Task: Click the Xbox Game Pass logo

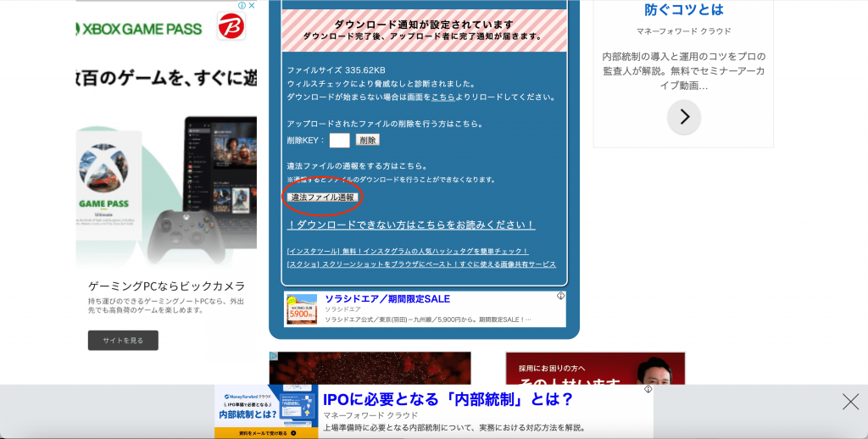Action: [139, 29]
